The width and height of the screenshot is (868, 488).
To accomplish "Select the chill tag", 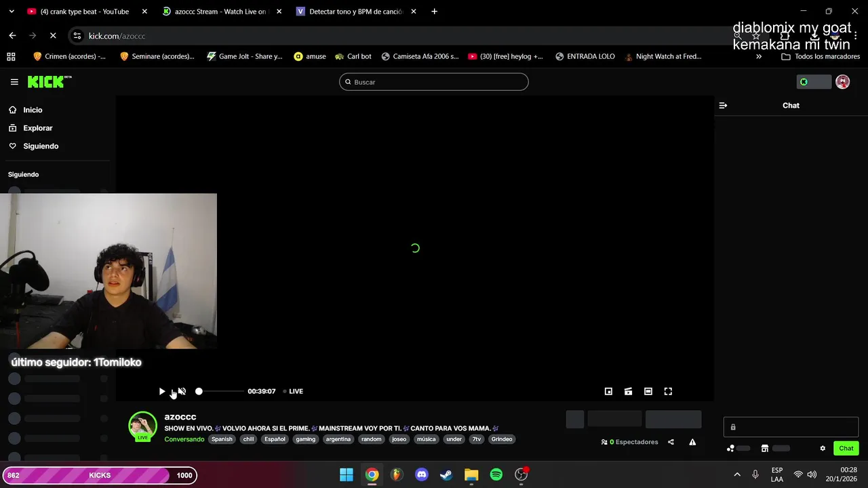I will [x=249, y=439].
